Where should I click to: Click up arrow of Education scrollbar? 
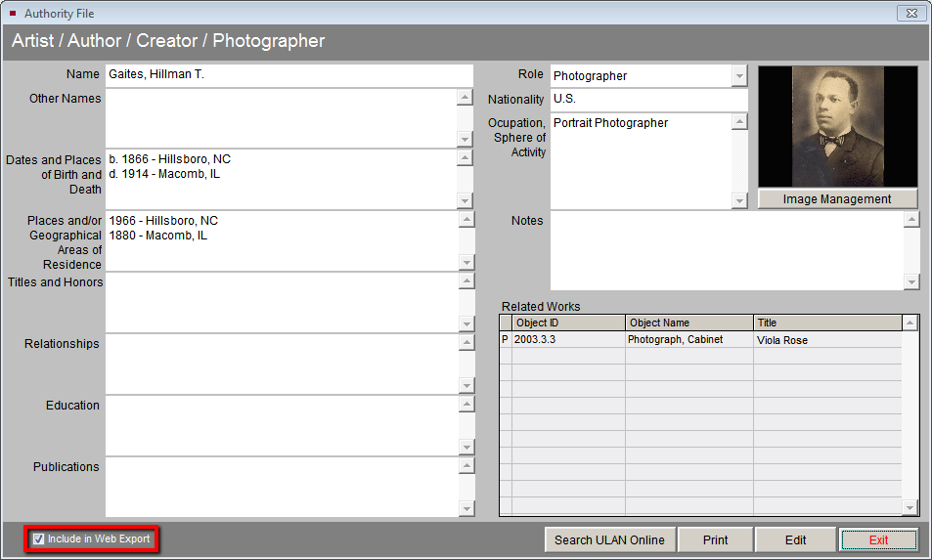tap(466, 405)
